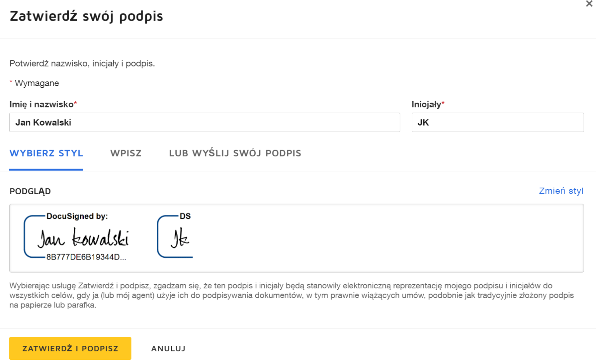
Task: Click the Wymagane required-fields notice
Action: tap(34, 83)
